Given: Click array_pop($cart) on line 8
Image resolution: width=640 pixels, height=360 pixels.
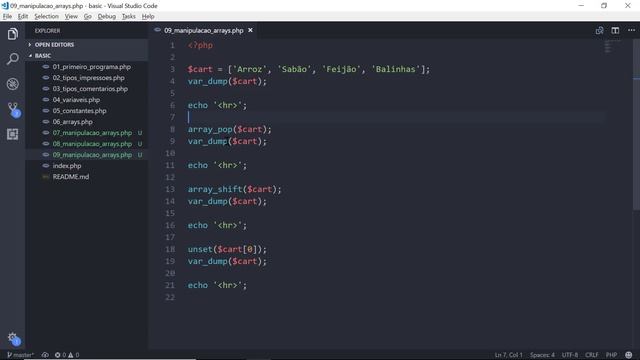Looking at the screenshot, I should [x=229, y=129].
